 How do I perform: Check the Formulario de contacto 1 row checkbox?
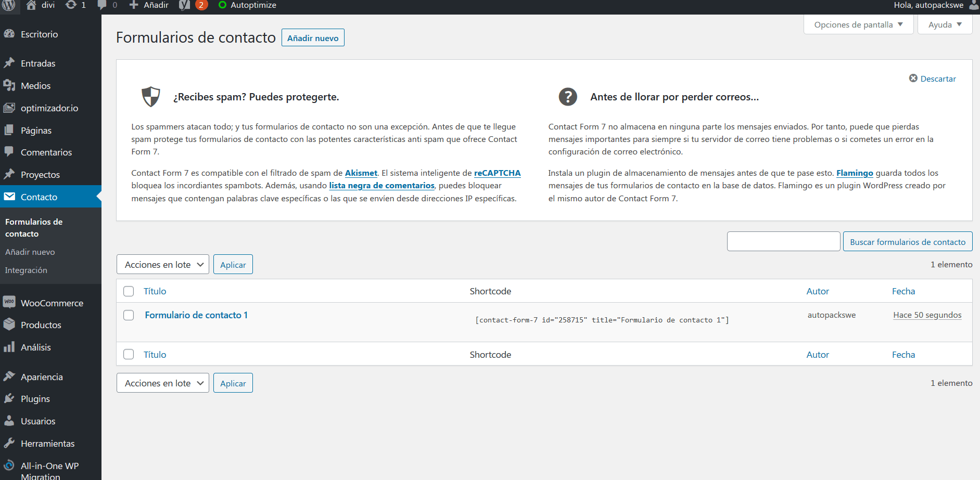129,315
